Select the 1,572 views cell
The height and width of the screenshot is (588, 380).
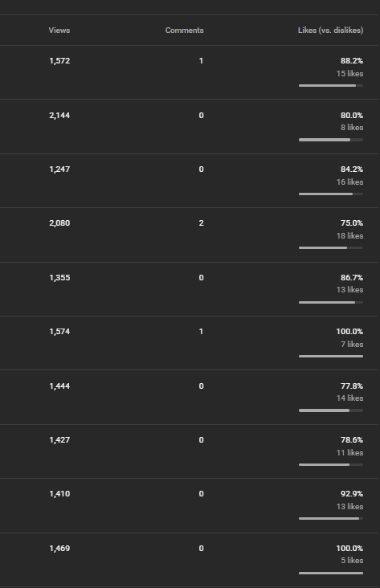(x=59, y=61)
